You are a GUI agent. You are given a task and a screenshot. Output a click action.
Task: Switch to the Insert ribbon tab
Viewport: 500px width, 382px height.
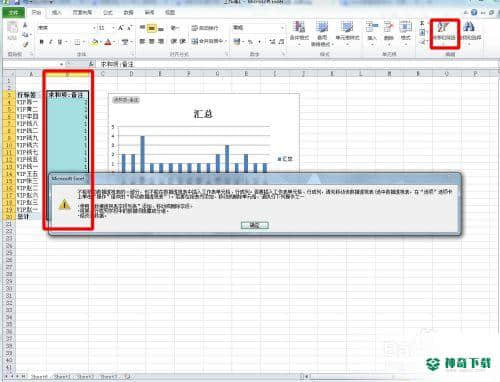point(57,13)
